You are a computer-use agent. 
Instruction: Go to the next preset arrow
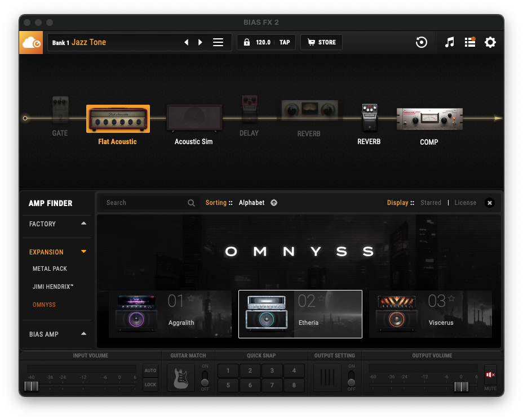(x=200, y=42)
